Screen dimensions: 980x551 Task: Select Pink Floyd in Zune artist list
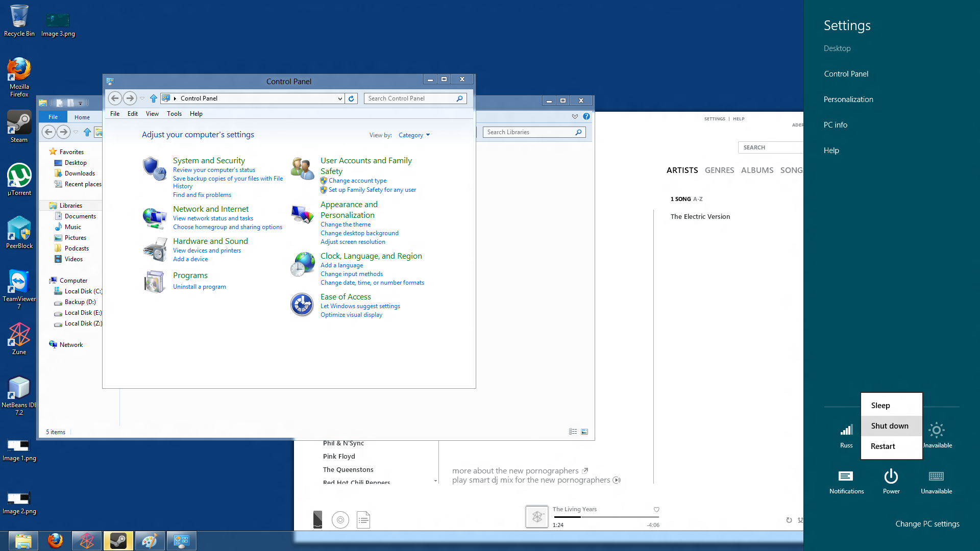(339, 457)
